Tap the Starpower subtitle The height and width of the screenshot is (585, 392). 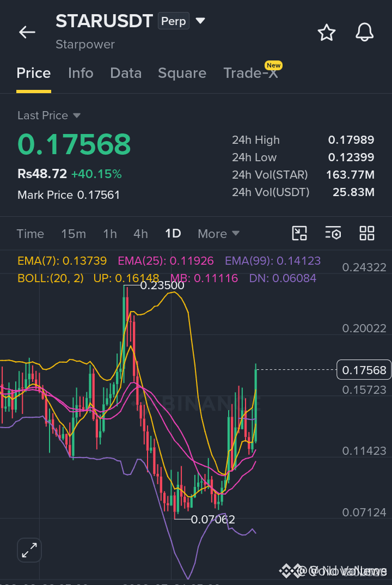click(85, 45)
